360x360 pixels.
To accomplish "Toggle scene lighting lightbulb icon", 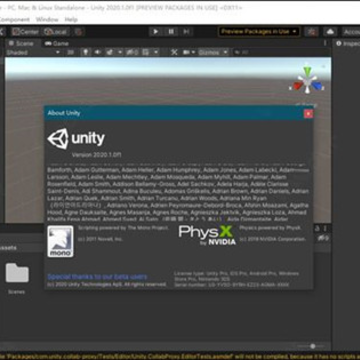I will tap(86, 52).
